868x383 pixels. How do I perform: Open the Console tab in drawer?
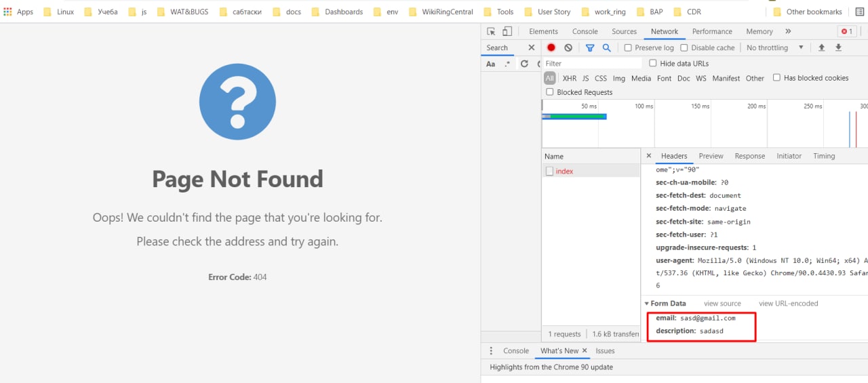coord(516,350)
